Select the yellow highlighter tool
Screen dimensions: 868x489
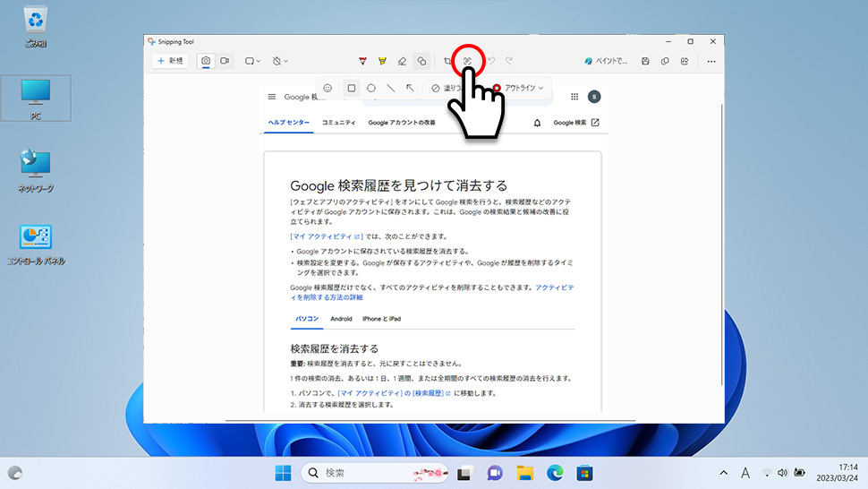[x=382, y=61]
